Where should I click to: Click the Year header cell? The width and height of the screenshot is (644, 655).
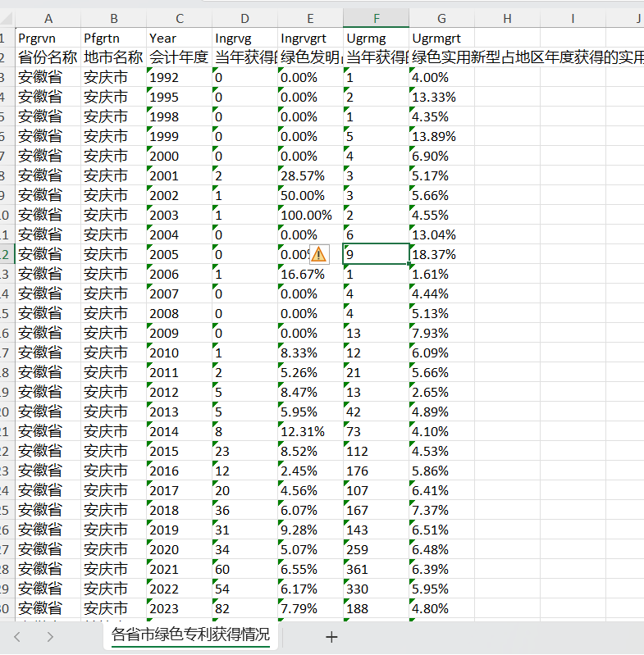point(180,38)
